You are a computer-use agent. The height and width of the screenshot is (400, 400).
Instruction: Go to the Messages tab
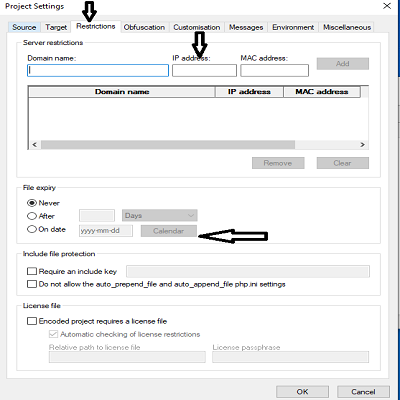(x=246, y=27)
